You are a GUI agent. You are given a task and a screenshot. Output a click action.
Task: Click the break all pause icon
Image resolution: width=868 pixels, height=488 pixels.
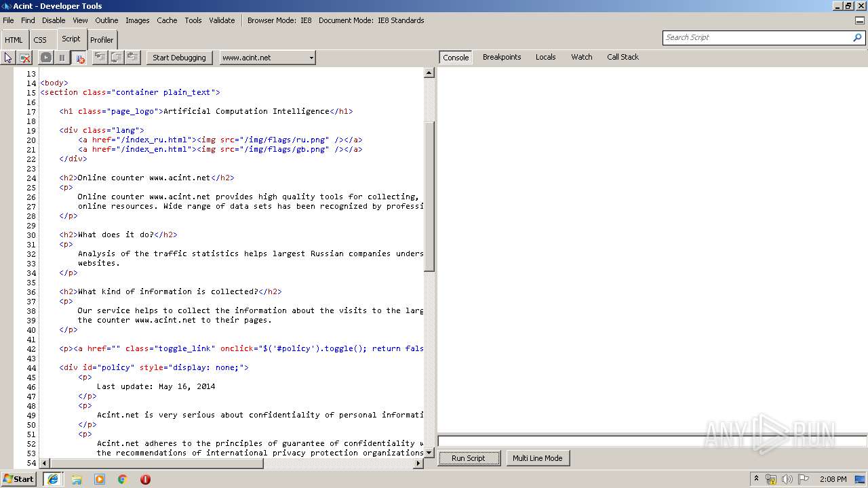62,58
